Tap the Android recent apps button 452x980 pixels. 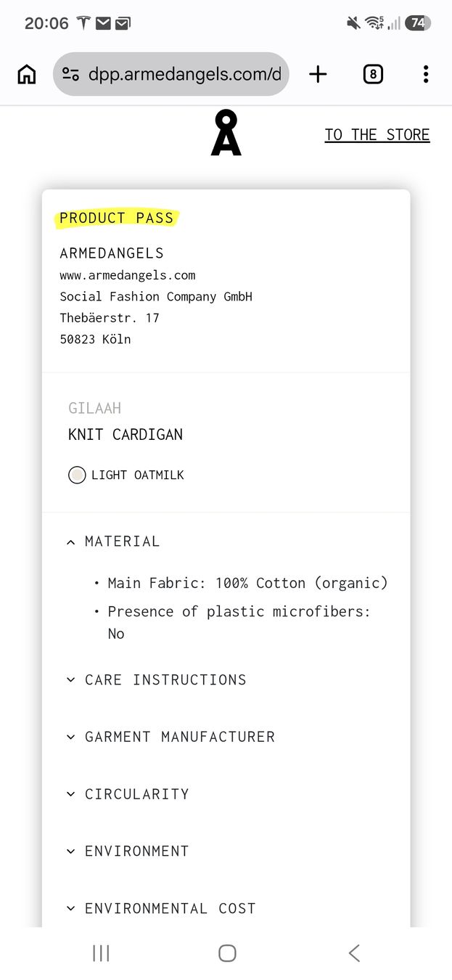tap(101, 953)
